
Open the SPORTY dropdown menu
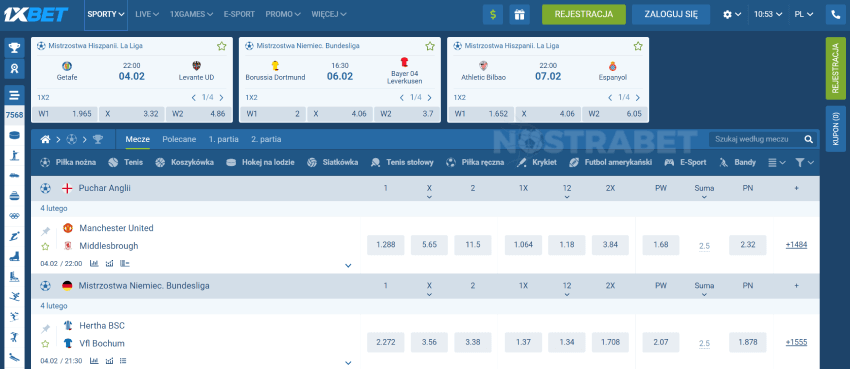[x=106, y=14]
